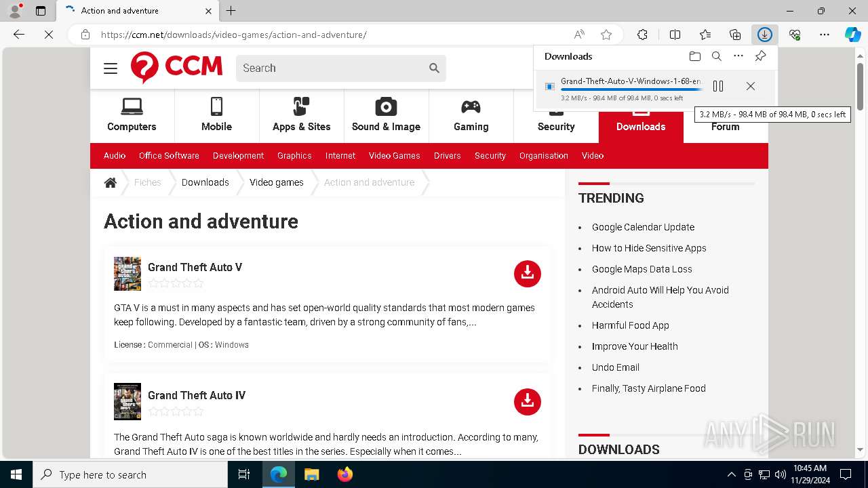Image resolution: width=868 pixels, height=488 pixels.
Task: Select the Organisation submenu item
Action: (544, 156)
